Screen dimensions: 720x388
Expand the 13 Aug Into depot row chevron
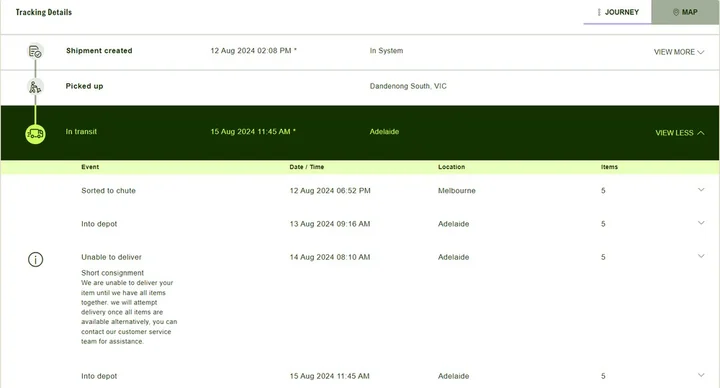click(701, 223)
